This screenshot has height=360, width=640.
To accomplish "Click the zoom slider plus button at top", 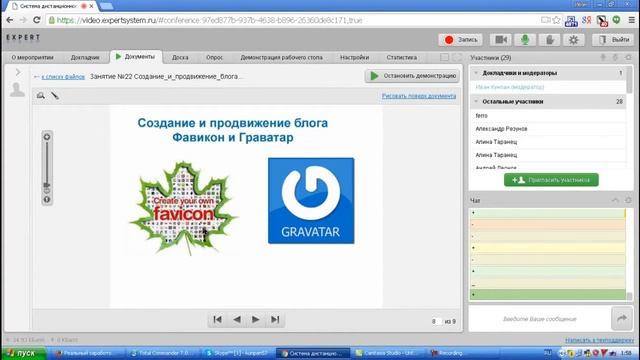I will [x=47, y=137].
